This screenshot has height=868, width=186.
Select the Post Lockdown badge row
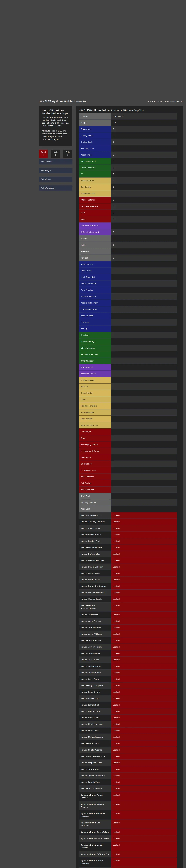[x=128, y=490]
